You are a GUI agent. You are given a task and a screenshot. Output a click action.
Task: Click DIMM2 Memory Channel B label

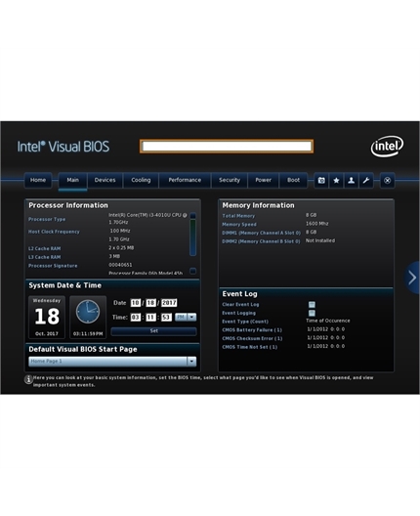tap(261, 241)
